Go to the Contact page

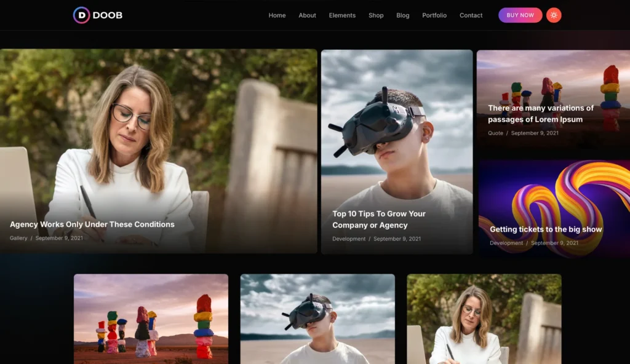471,15
